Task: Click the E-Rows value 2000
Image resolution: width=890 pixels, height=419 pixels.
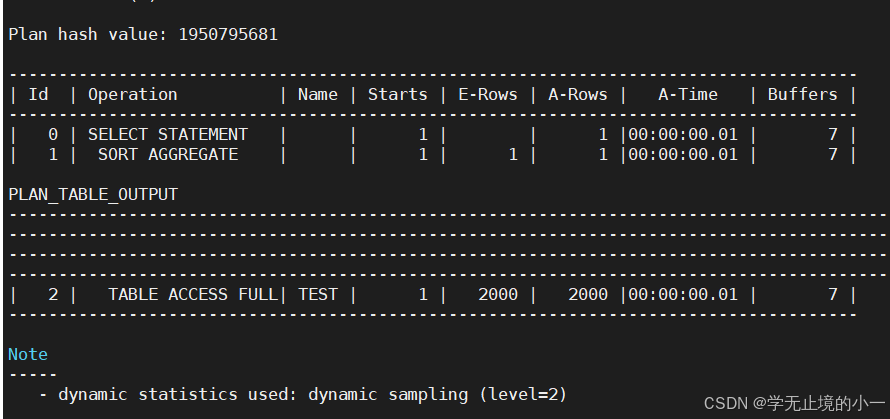Action: [498, 294]
